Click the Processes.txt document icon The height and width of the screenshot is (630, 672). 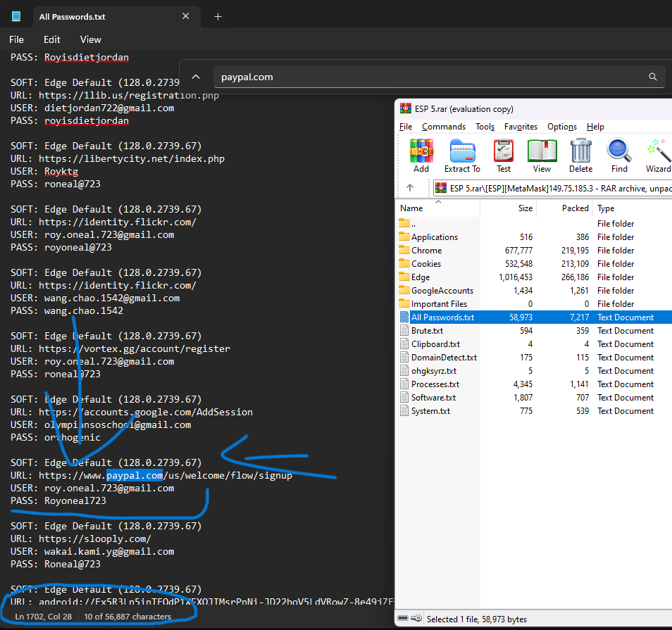pos(404,384)
